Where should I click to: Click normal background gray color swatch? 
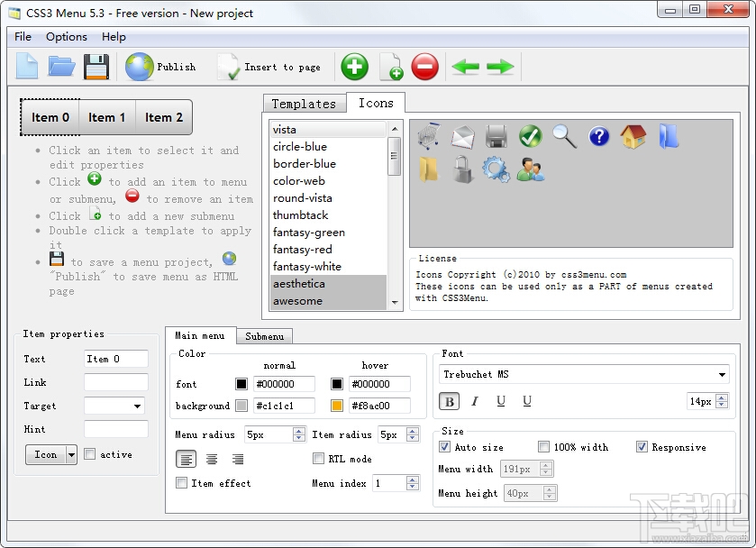(241, 406)
